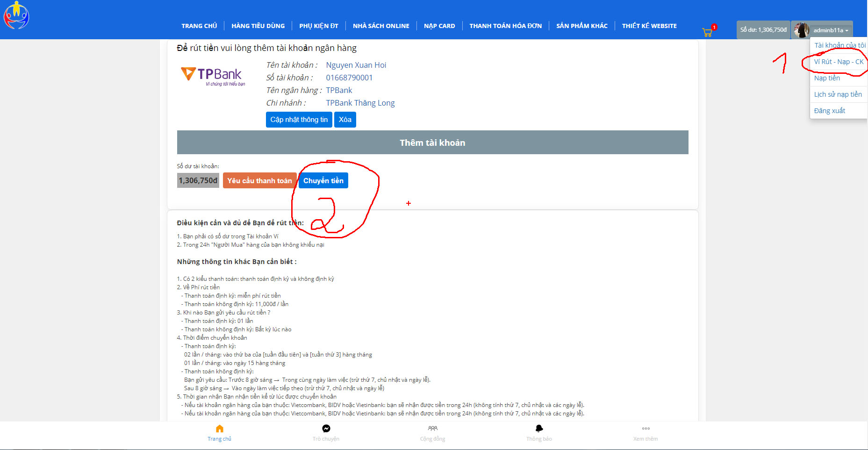This screenshot has width=868, height=450.
Task: Open Trò chuyện messenger chat icon
Action: [x=326, y=429]
